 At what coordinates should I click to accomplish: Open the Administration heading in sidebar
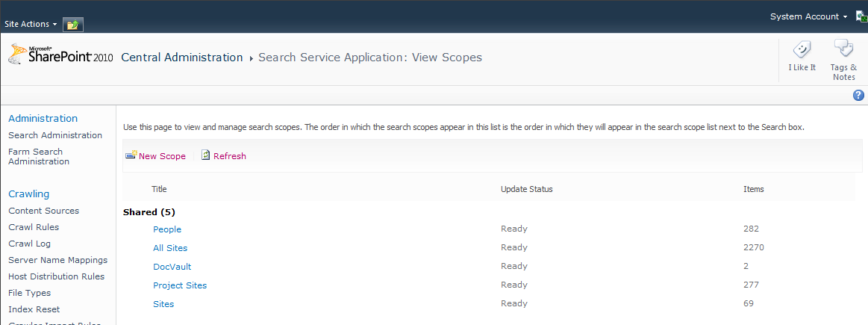click(x=43, y=118)
